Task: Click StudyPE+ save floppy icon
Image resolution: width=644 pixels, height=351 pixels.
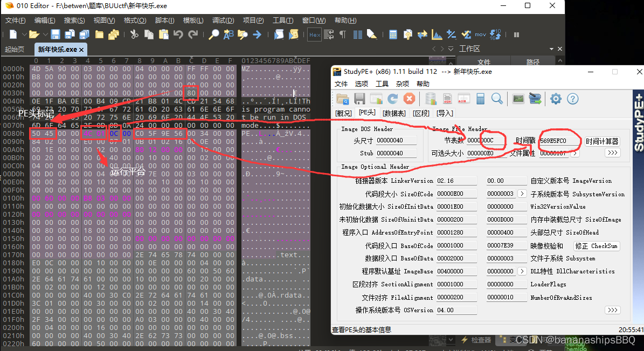Action: tap(360, 99)
